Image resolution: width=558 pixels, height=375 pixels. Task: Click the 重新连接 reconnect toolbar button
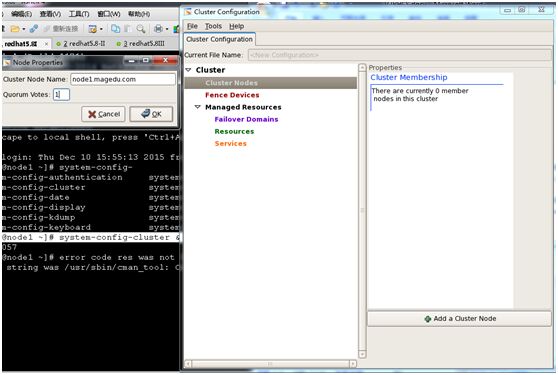click(x=61, y=29)
